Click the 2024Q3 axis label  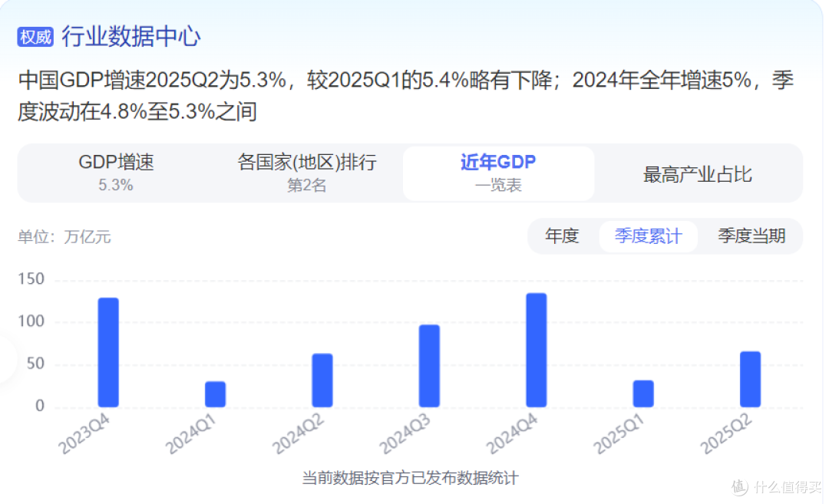pos(405,433)
